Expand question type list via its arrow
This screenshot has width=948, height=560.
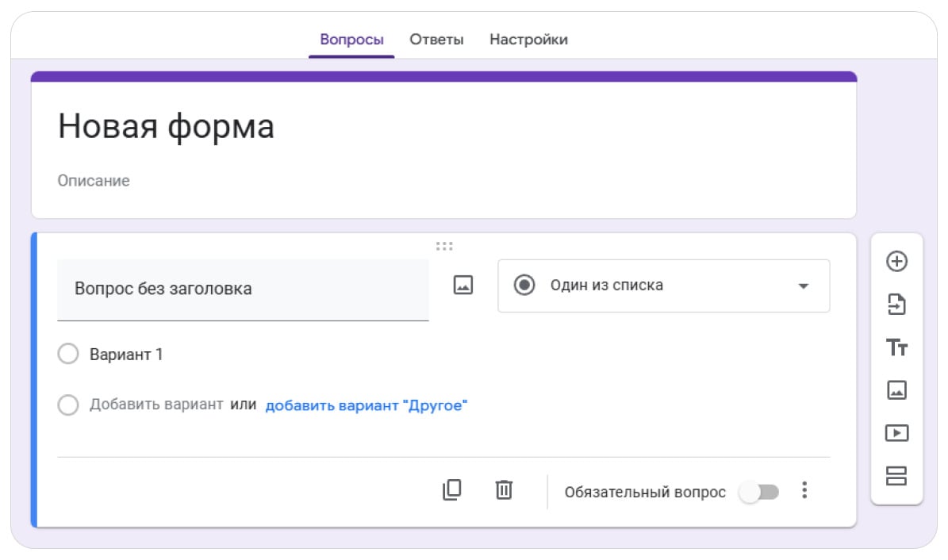pyautogui.click(x=801, y=286)
